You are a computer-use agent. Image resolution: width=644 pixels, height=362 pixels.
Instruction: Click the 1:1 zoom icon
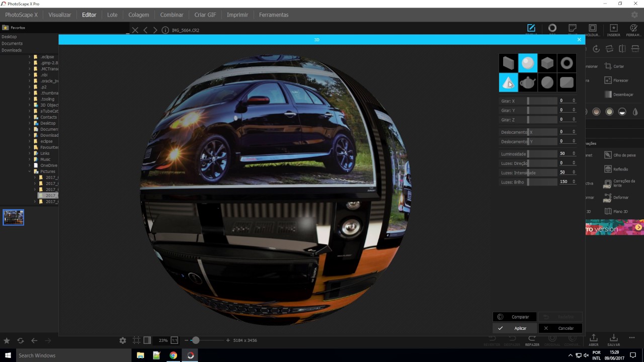pos(174,340)
